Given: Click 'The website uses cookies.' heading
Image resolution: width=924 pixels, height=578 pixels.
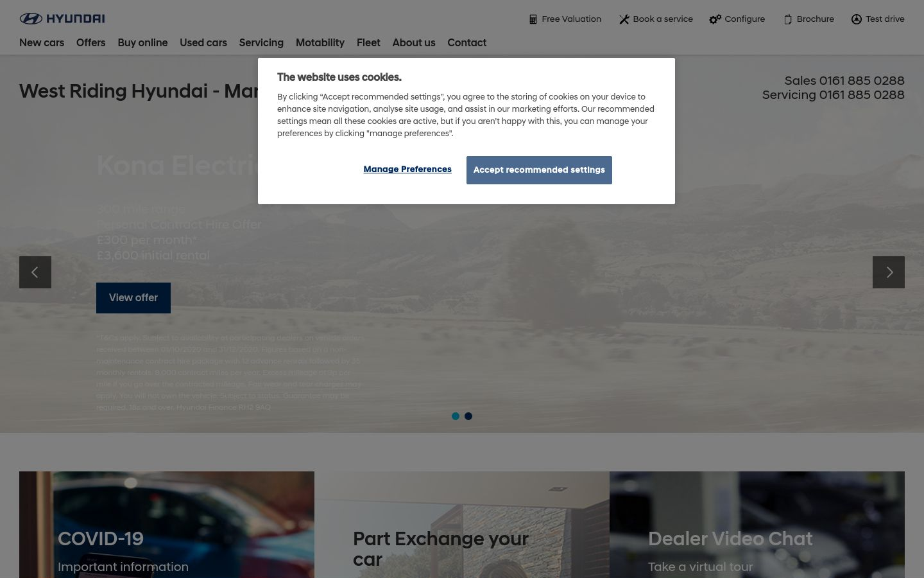Looking at the screenshot, I should click(x=339, y=77).
